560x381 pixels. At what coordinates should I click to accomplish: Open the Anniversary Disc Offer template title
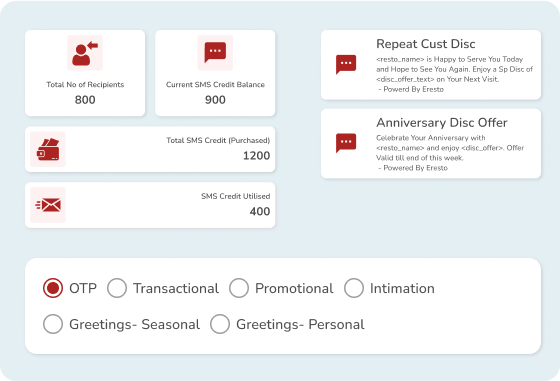(x=442, y=122)
